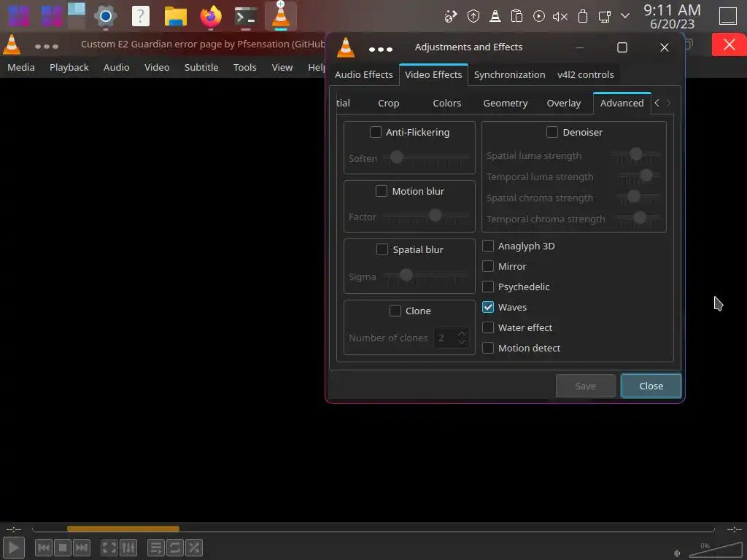
Task: Enable the Water effect checkbox
Action: point(488,327)
